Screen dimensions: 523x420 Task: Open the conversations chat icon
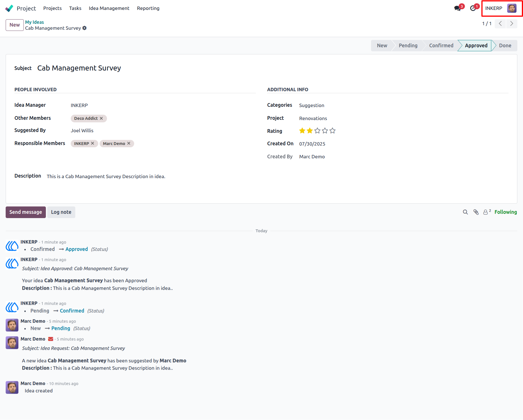click(x=457, y=8)
